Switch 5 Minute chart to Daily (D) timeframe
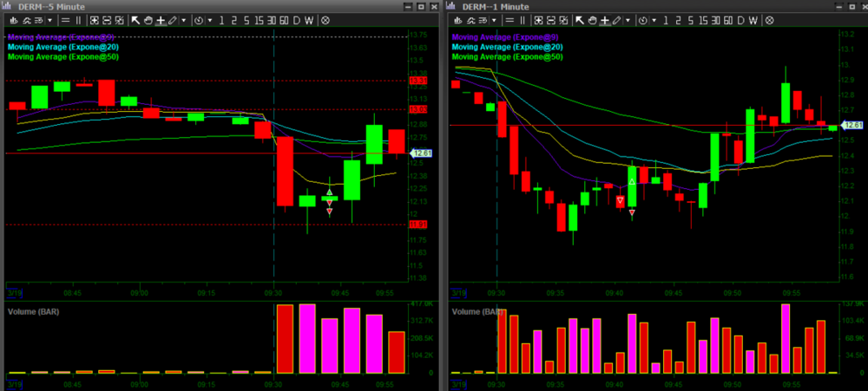868x391 pixels. pos(296,19)
